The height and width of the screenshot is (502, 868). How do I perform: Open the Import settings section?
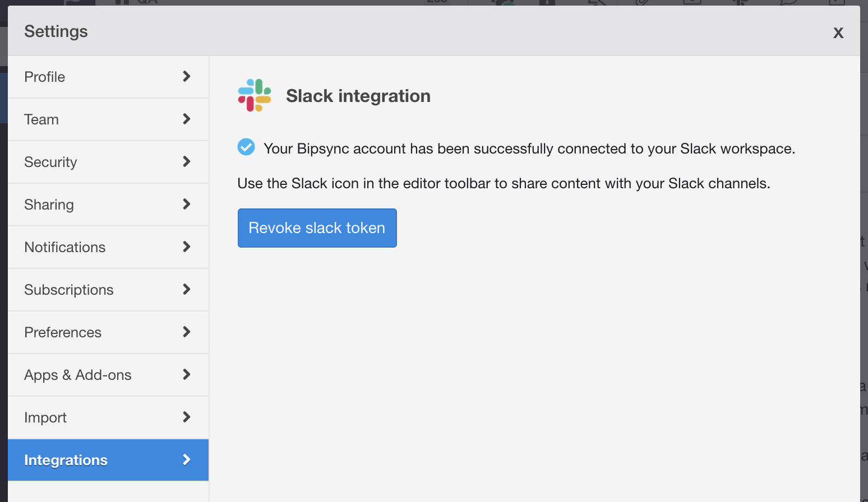(108, 417)
